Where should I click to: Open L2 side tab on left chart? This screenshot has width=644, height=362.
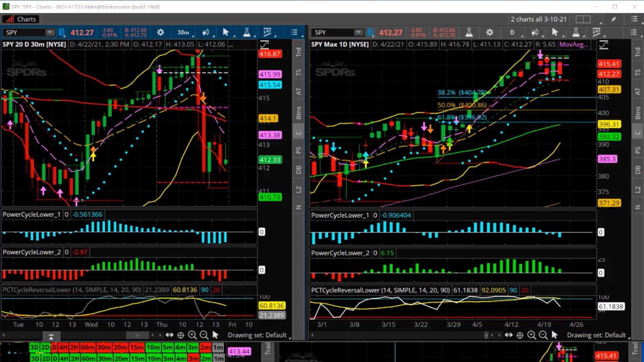(298, 189)
